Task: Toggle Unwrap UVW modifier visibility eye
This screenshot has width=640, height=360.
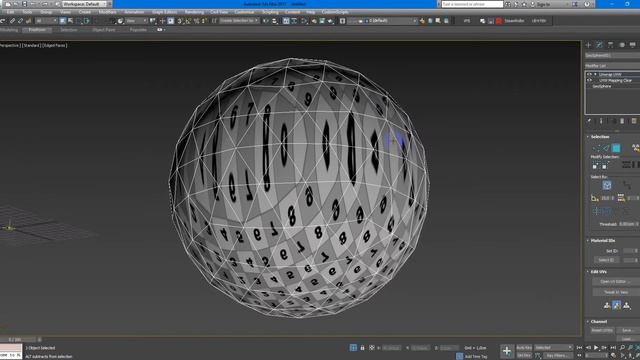Action: tap(589, 74)
